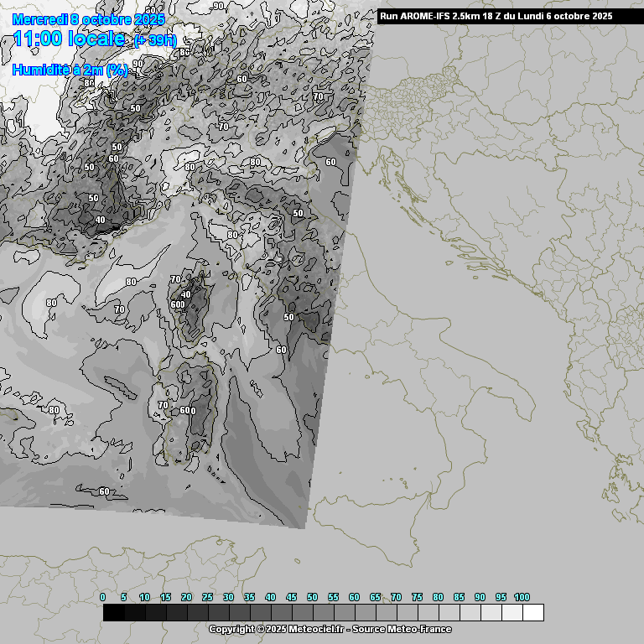Viewport: 644px width, 644px height.
Task: Click the 40 contour label in southeastern France
Action: (100, 220)
